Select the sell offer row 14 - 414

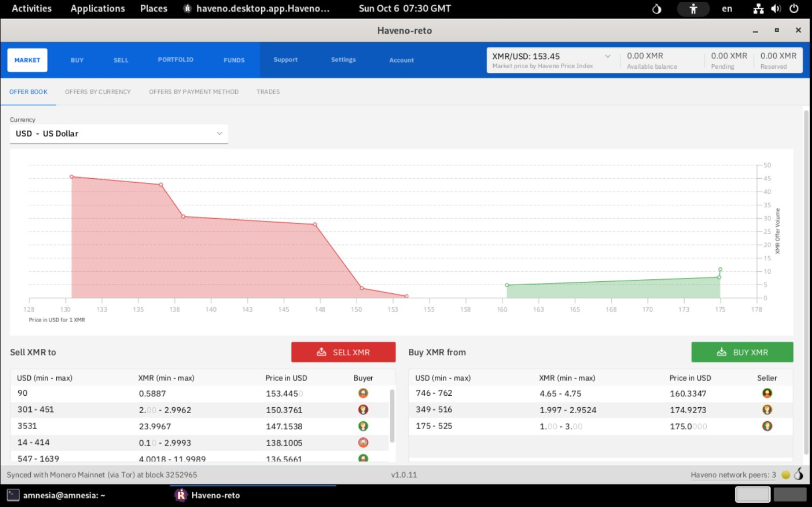pyautogui.click(x=199, y=443)
